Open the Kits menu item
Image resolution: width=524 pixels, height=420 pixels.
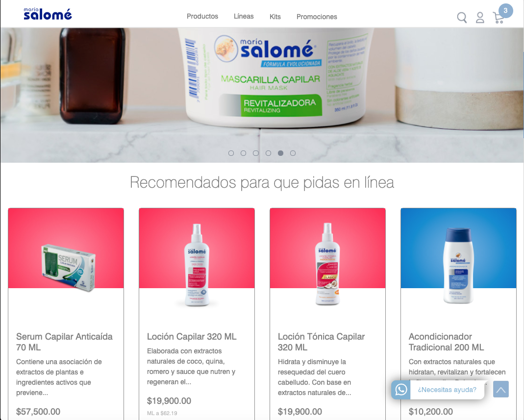point(275,17)
